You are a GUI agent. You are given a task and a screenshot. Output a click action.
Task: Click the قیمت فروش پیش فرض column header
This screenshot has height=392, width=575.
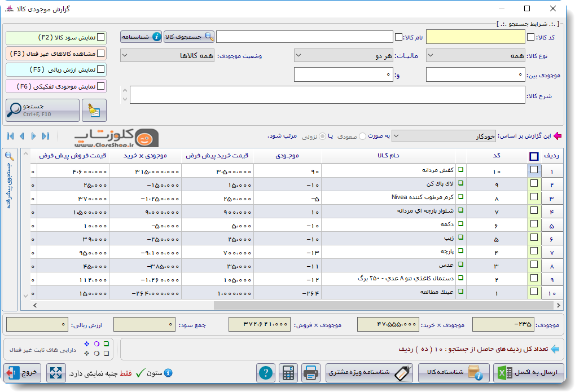pyautogui.click(x=73, y=156)
